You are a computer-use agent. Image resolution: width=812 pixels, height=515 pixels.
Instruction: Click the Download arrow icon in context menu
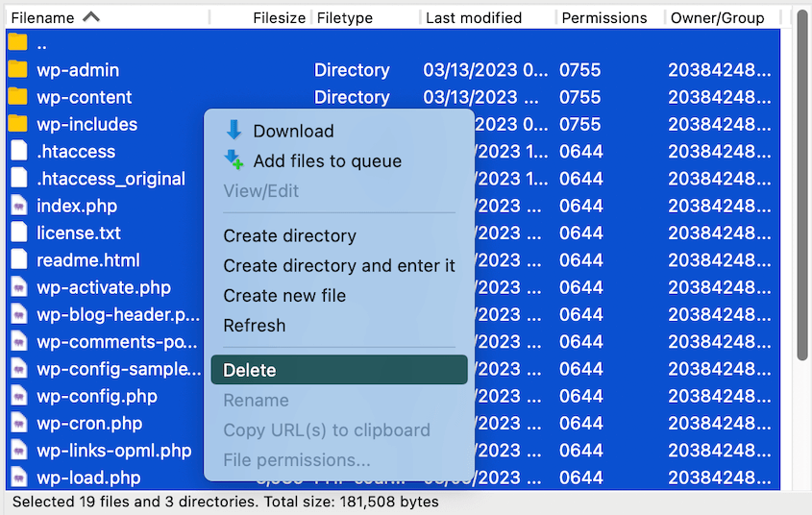pos(234,131)
